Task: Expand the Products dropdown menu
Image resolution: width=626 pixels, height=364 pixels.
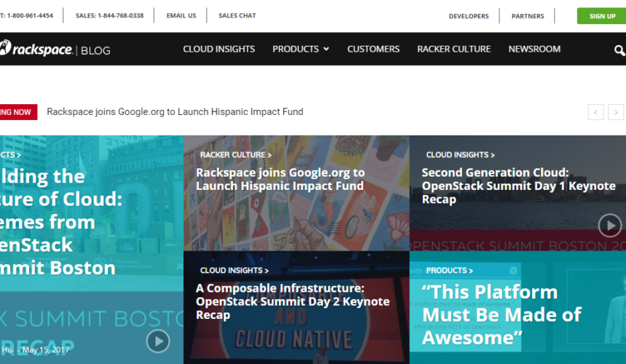Action: coord(301,49)
